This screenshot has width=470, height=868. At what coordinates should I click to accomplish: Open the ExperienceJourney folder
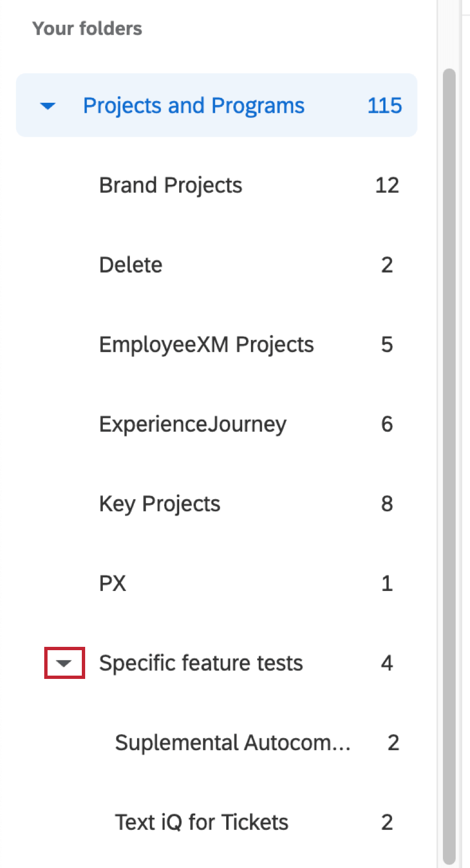tap(192, 423)
